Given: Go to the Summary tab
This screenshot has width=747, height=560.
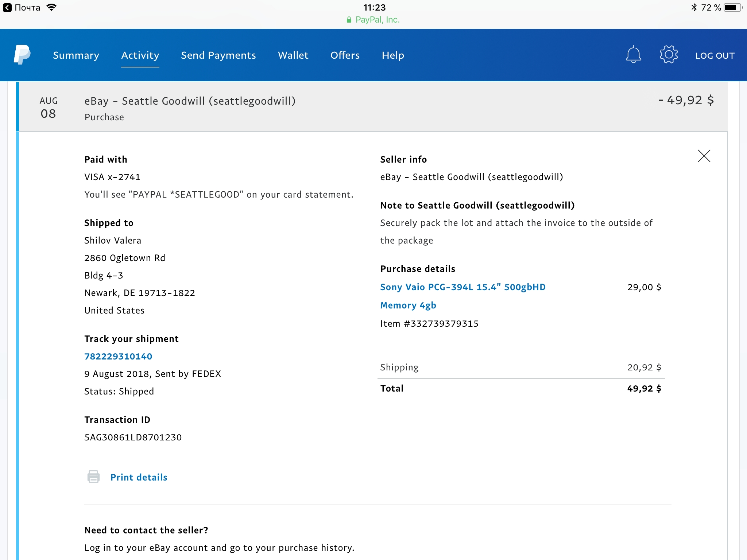Looking at the screenshot, I should [76, 55].
